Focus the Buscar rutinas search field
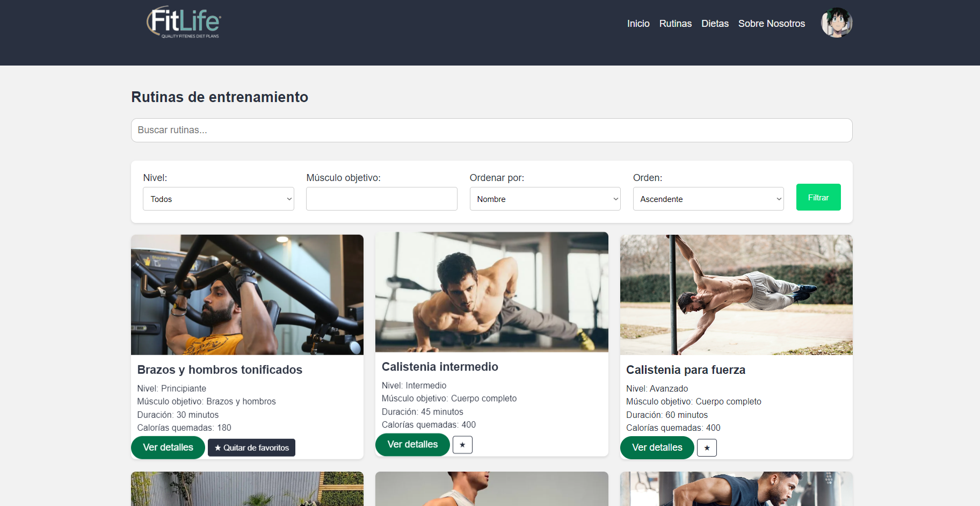 tap(491, 130)
